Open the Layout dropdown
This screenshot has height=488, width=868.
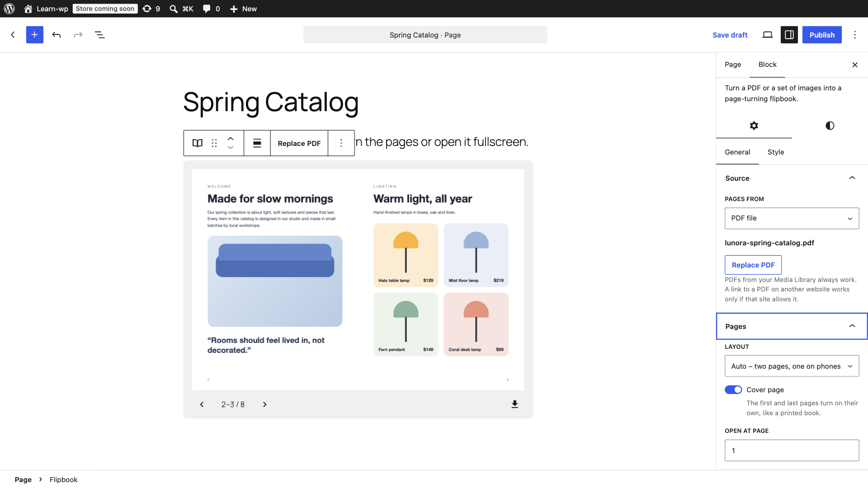pyautogui.click(x=792, y=366)
